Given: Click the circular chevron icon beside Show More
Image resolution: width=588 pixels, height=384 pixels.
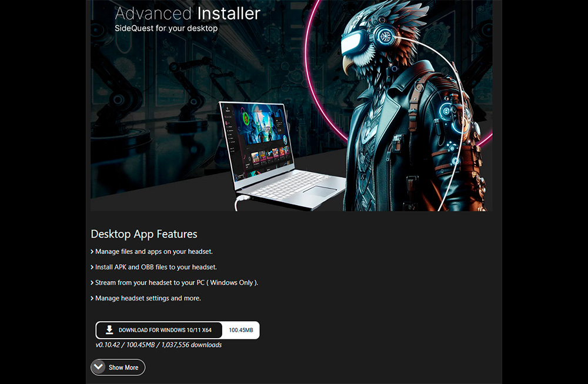Looking at the screenshot, I should coord(98,368).
